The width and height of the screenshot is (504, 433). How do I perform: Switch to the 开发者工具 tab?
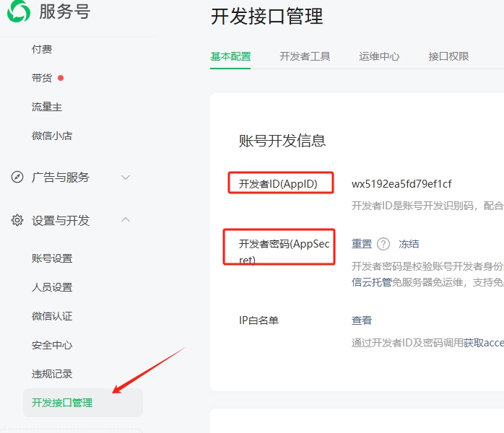[305, 56]
